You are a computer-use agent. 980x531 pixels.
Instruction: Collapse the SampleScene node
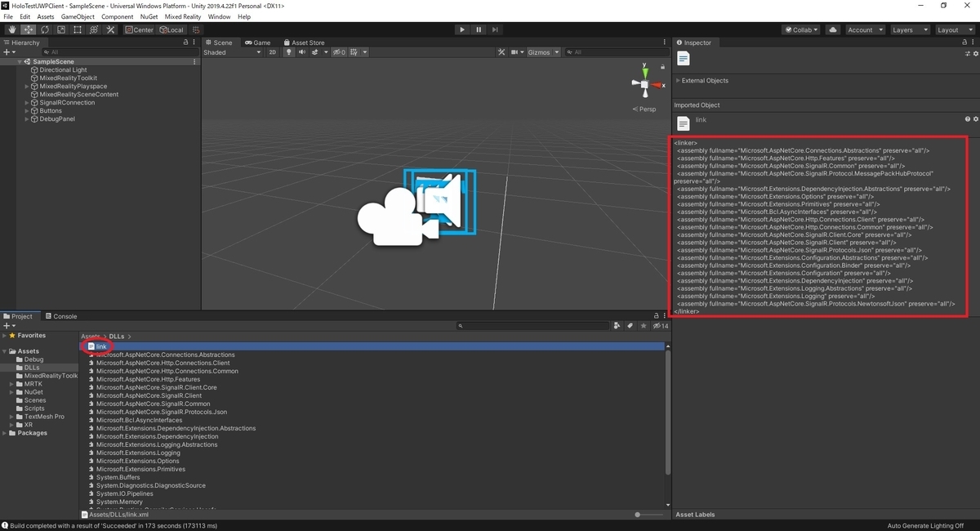tap(20, 62)
